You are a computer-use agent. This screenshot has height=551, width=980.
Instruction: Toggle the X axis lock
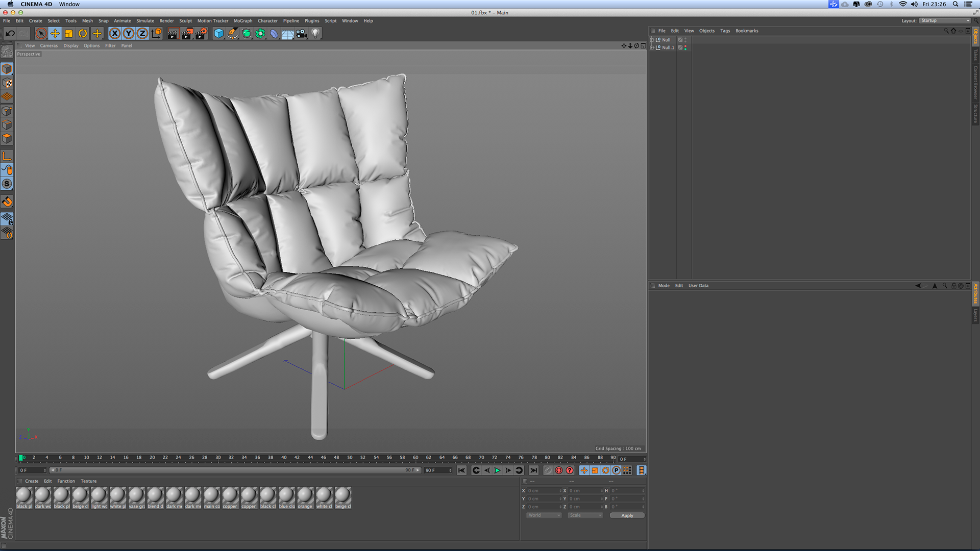click(x=115, y=34)
